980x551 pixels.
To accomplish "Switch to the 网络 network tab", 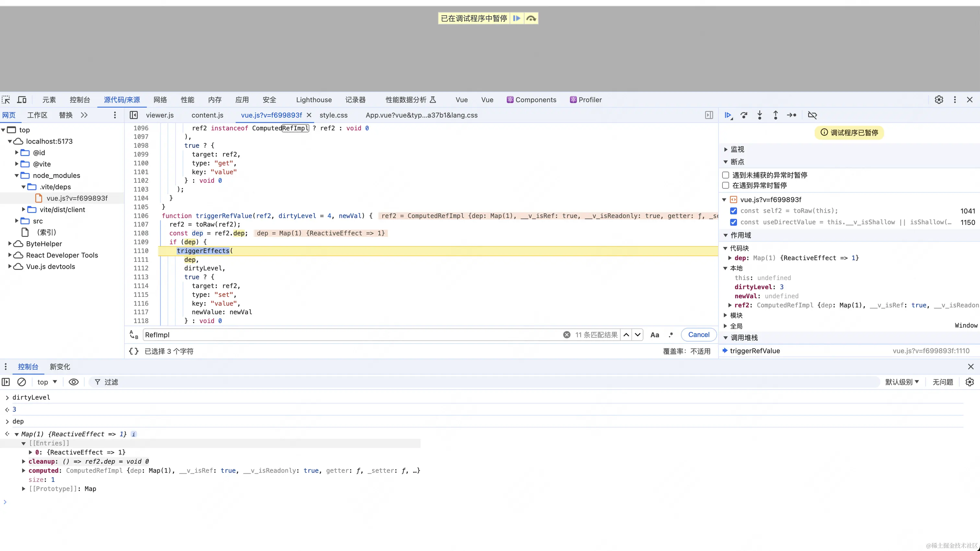I will [160, 100].
